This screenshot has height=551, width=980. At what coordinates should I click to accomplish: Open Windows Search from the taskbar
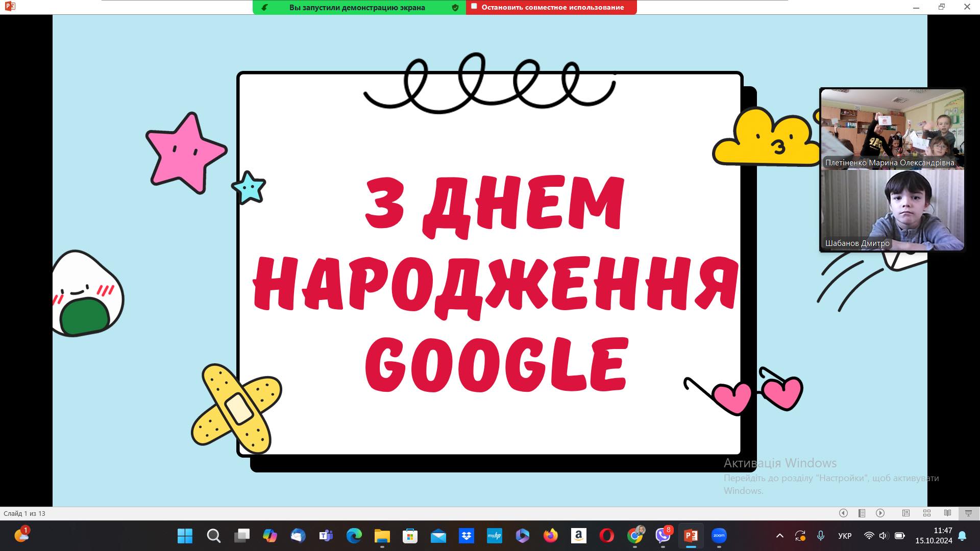coord(213,536)
